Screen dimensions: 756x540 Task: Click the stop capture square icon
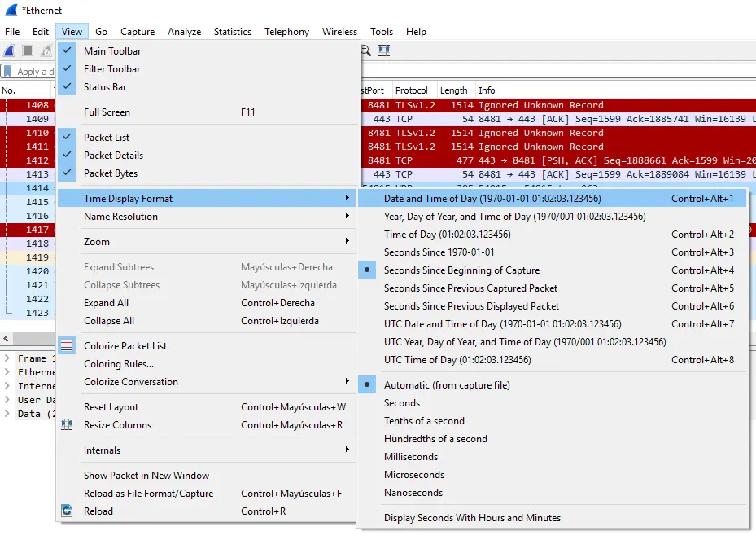point(28,50)
